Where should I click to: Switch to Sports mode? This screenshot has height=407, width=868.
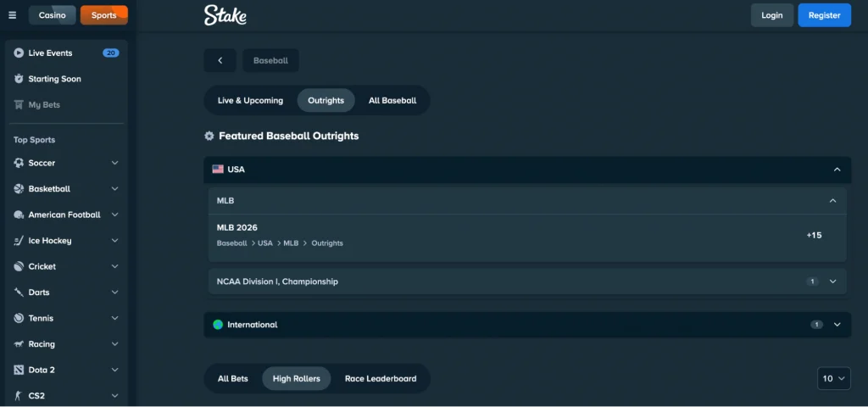[x=103, y=15]
